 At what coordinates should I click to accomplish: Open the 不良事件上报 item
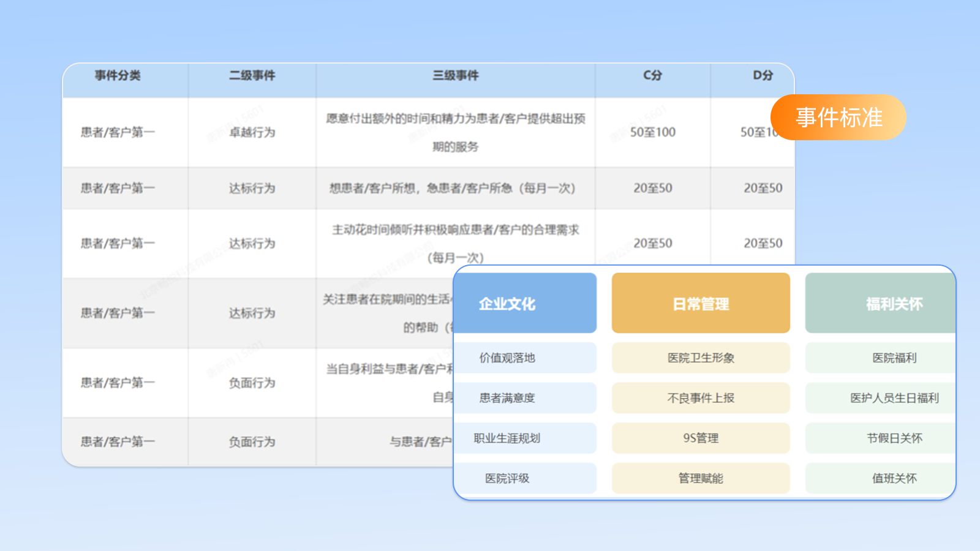click(701, 398)
